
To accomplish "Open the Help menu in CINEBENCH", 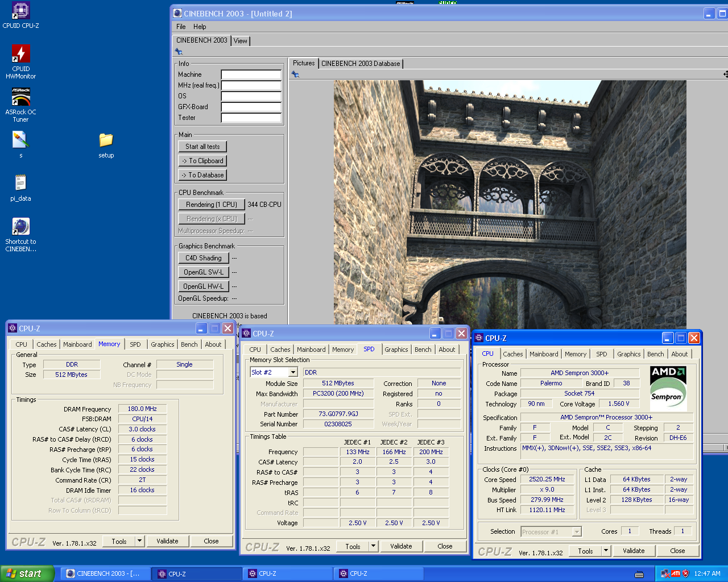I will [200, 27].
